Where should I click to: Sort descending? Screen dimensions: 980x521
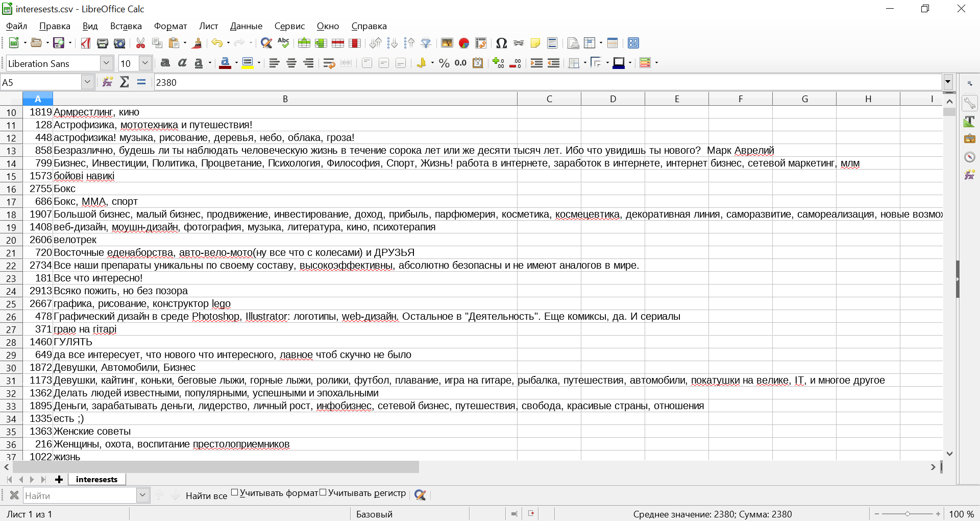[409, 43]
